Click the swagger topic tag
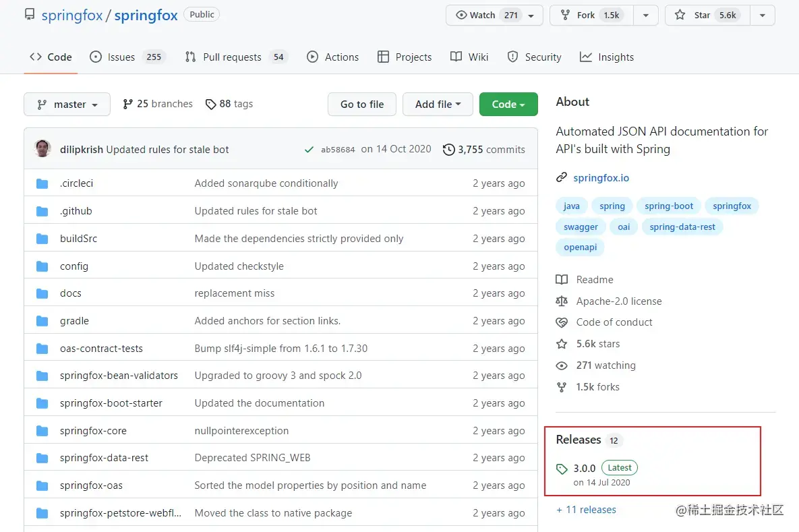 click(581, 227)
